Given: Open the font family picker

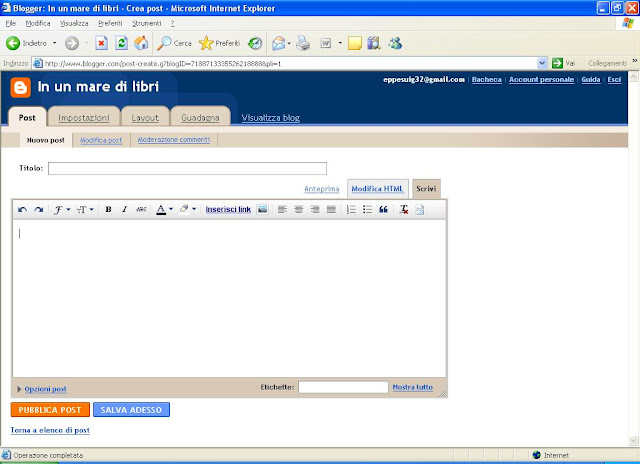Looking at the screenshot, I should (x=62, y=210).
